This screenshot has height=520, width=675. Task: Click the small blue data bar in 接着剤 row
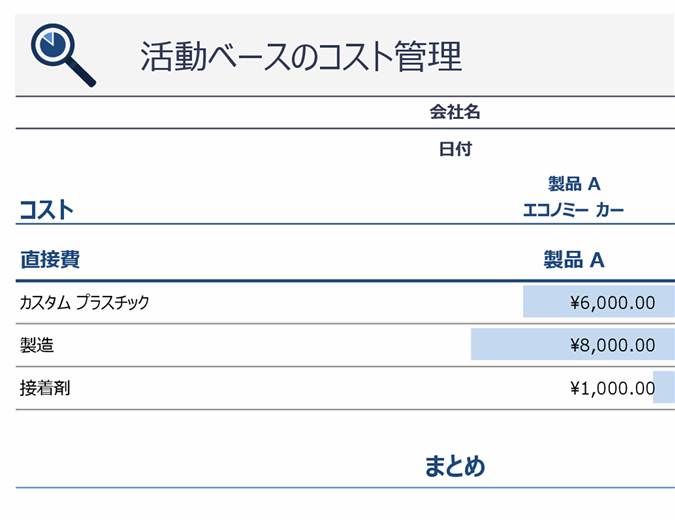(664, 387)
